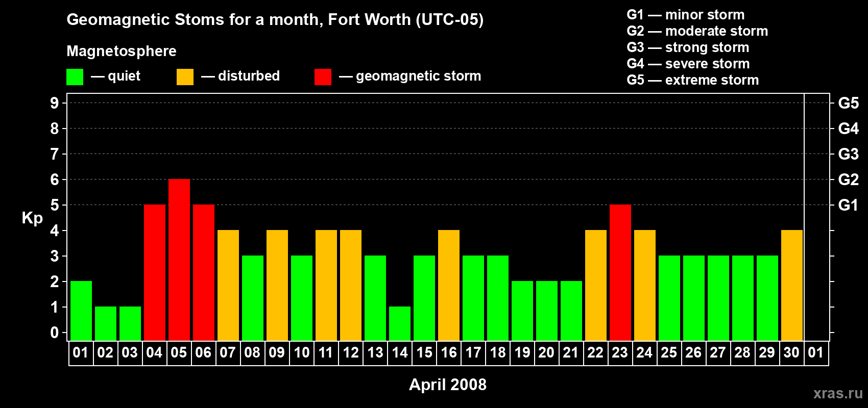Click the 'Kp' axis label

pos(32,218)
